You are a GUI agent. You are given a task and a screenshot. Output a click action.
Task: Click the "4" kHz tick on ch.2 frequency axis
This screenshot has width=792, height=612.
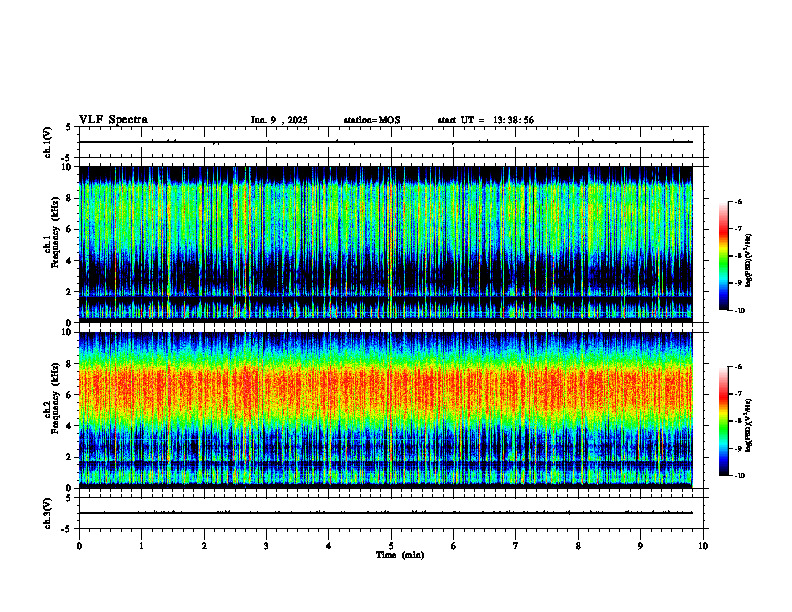(69, 426)
